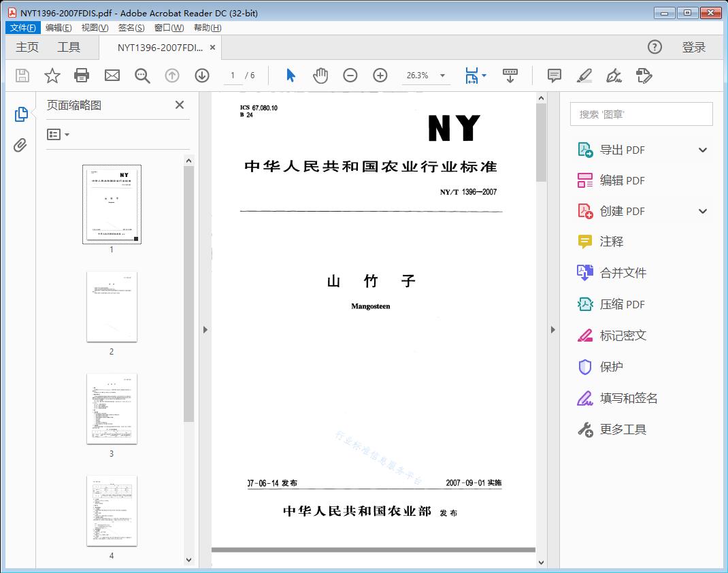Add a comment with speech bubble icon
728x573 pixels.
pyautogui.click(x=555, y=76)
